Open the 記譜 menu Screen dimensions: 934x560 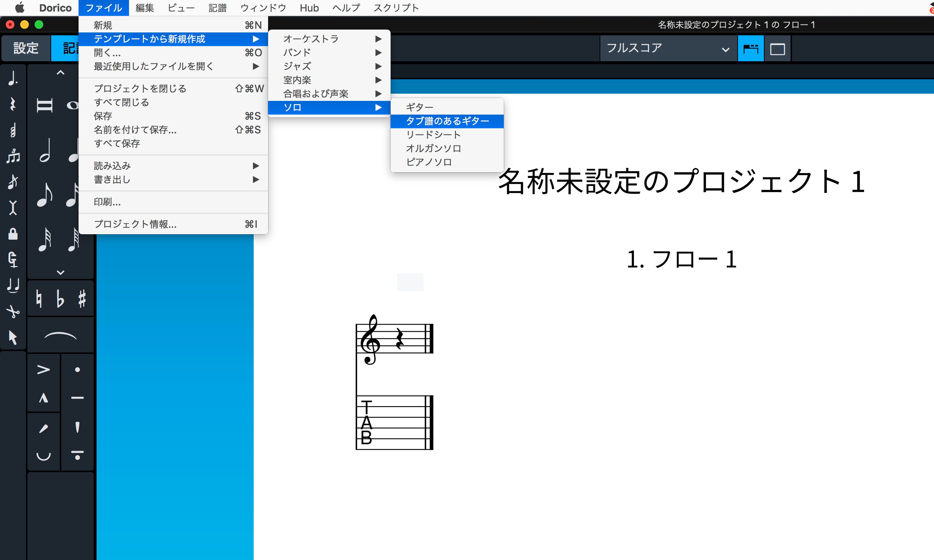[218, 8]
